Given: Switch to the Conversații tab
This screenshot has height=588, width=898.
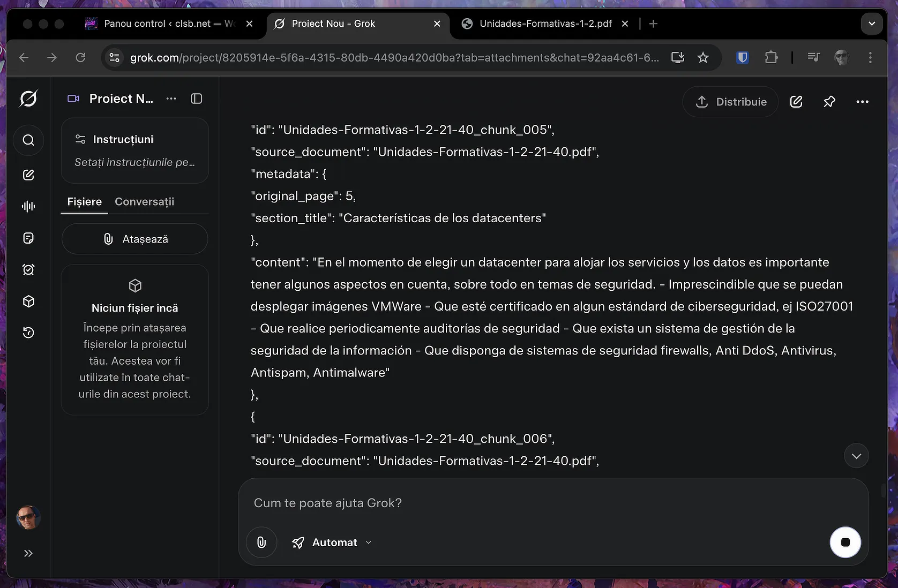Looking at the screenshot, I should click(x=145, y=202).
